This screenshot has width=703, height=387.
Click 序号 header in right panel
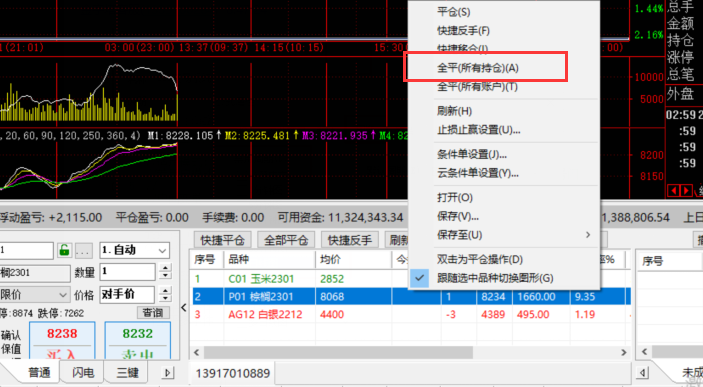pos(652,260)
